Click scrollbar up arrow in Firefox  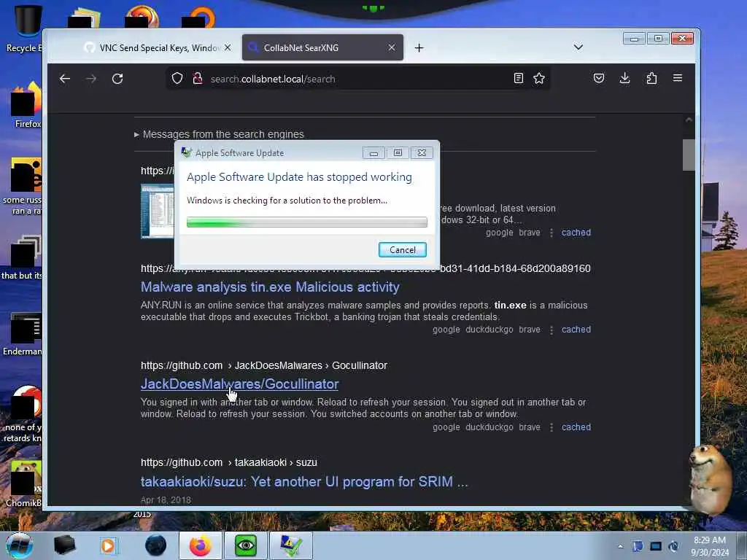tap(689, 120)
